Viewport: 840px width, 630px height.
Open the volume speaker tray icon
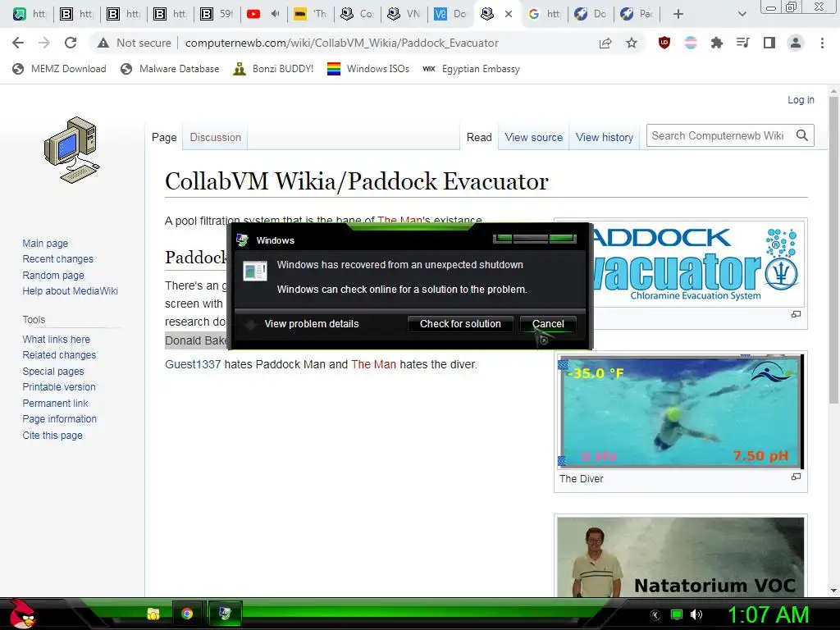coord(696,614)
